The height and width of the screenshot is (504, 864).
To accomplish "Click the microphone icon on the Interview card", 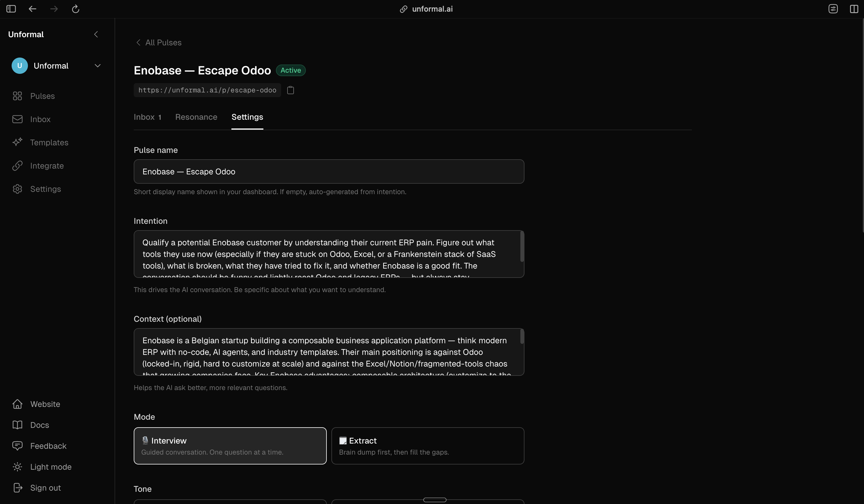I will click(x=145, y=441).
